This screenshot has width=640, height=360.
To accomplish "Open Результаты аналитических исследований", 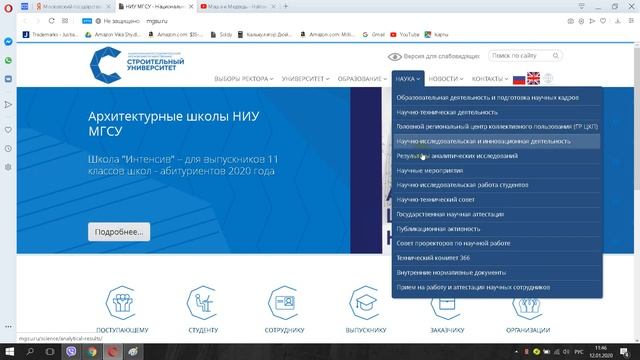I will pyautogui.click(x=496, y=156).
